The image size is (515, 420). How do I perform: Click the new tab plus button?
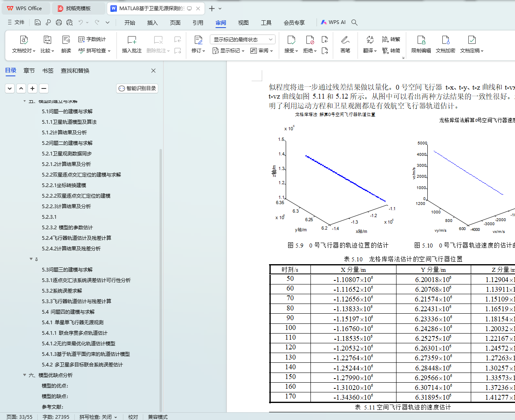pos(212,9)
